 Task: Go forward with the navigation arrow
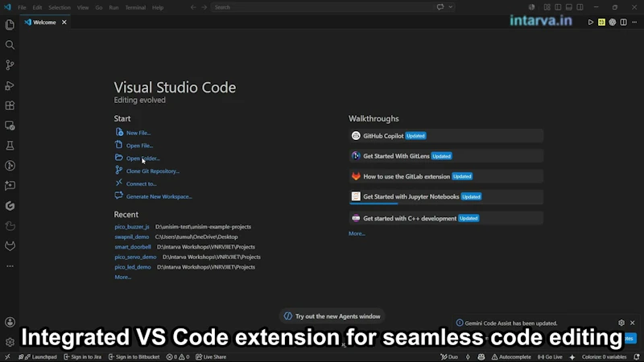point(204,7)
